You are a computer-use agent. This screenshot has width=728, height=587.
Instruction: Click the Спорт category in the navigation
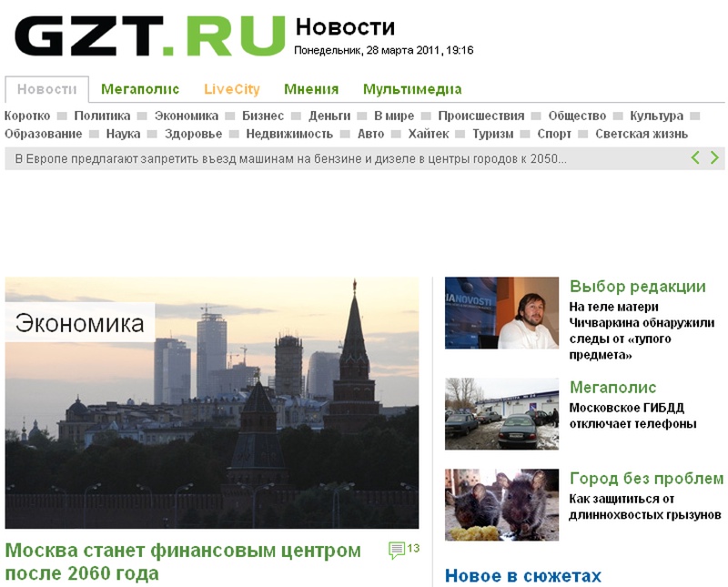tap(559, 133)
